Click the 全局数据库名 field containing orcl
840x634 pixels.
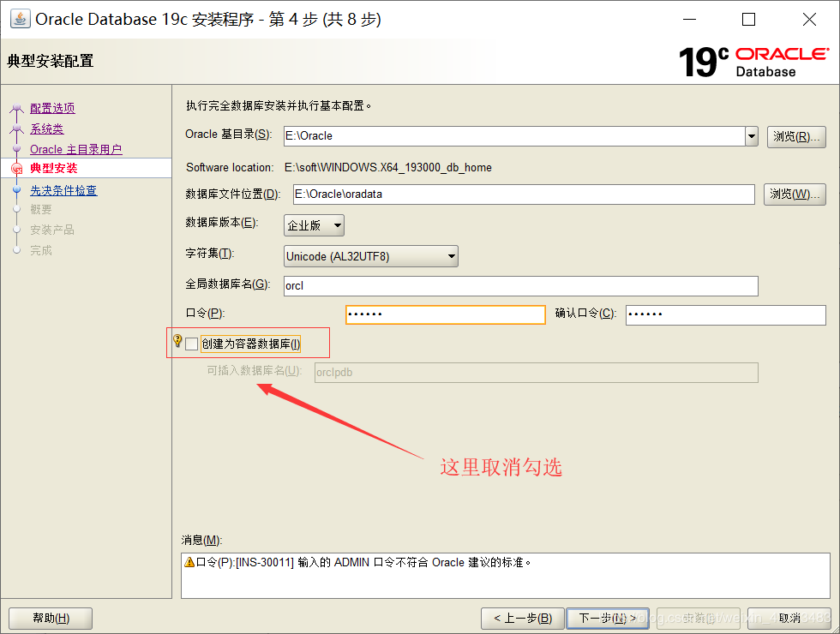tap(521, 286)
